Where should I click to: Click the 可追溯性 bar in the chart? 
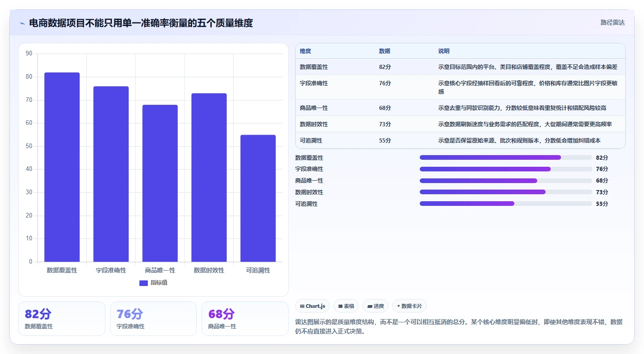[x=258, y=198]
